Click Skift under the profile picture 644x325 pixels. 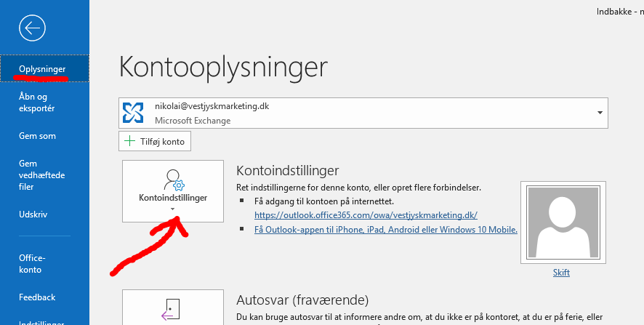pyautogui.click(x=560, y=273)
